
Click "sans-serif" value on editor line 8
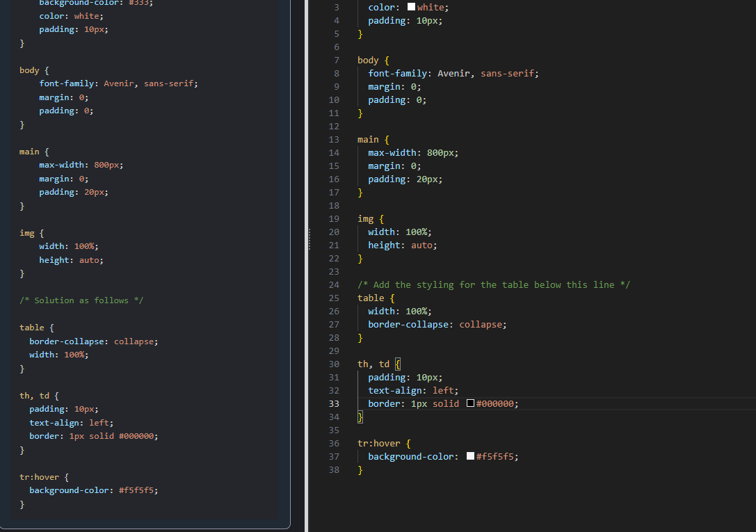coord(507,73)
